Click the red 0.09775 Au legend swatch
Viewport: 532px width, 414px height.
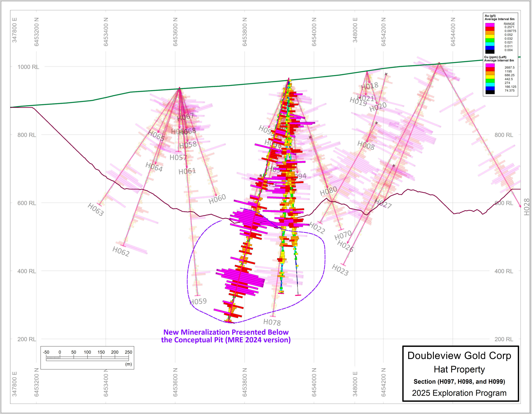[x=490, y=29]
